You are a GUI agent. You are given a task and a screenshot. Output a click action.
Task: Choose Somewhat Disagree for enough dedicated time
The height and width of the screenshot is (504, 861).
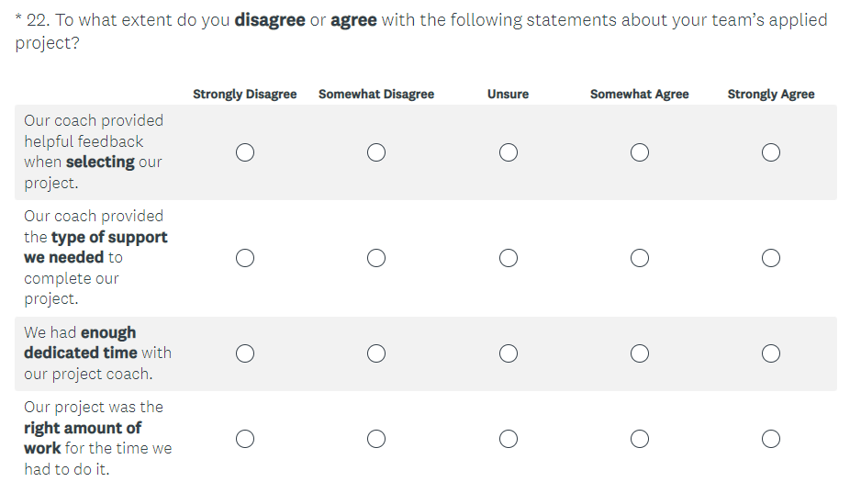point(376,353)
